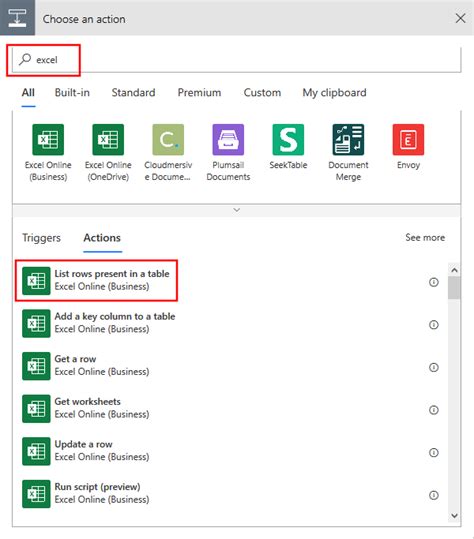Close the Choose an action panel
The width and height of the screenshot is (474, 539).
[460, 18]
